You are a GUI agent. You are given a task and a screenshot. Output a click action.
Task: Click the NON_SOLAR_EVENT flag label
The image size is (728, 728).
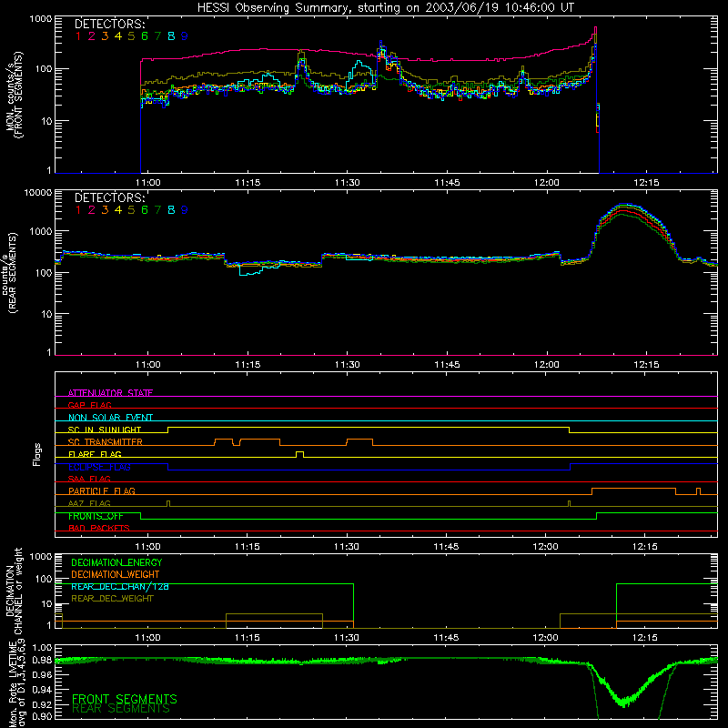(x=110, y=418)
